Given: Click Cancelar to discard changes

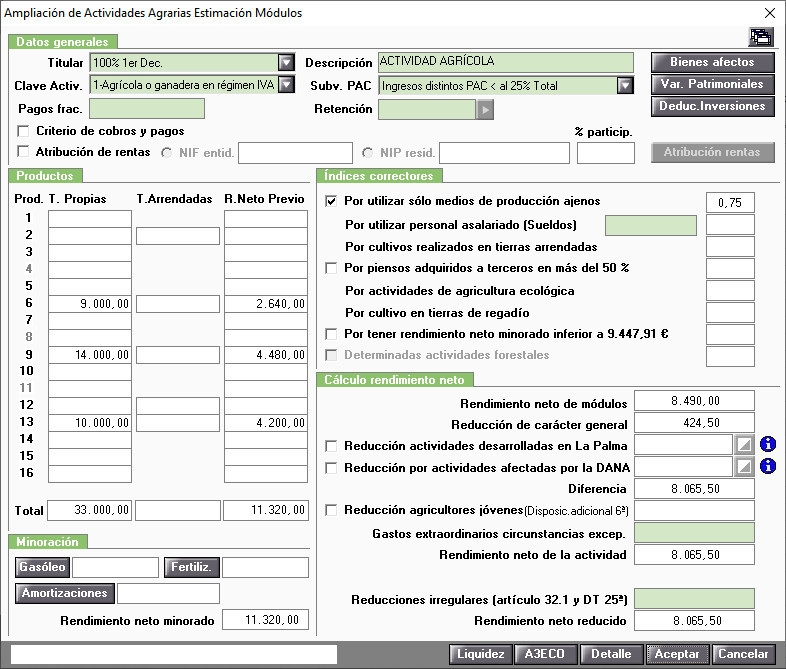Looking at the screenshot, I should [743, 654].
